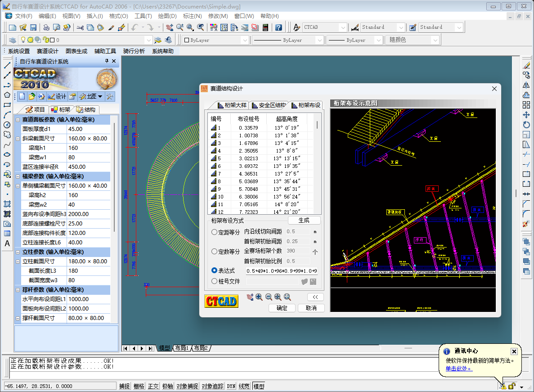Collapse the 撑杆参数 section
534x392 pixels.
18,290
